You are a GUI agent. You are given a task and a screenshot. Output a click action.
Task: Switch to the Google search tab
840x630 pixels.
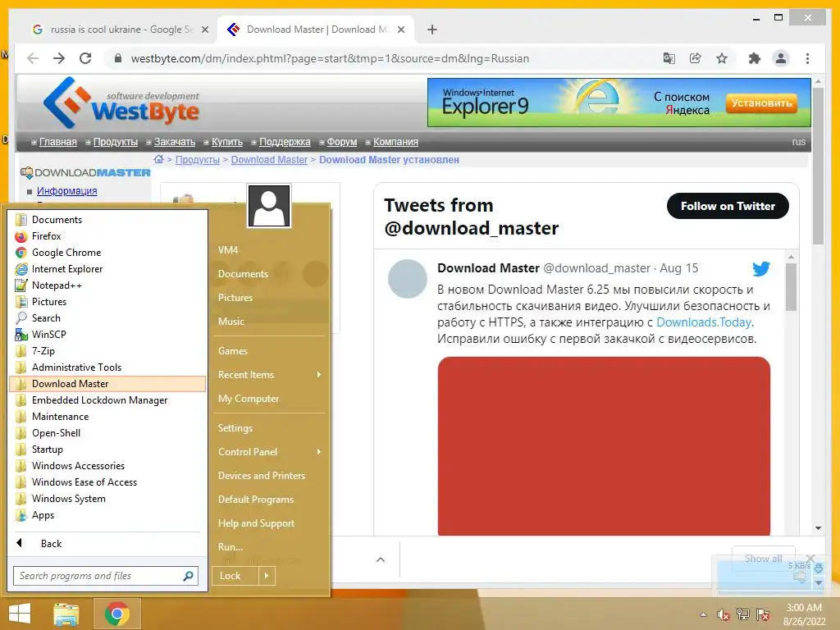[x=121, y=30]
